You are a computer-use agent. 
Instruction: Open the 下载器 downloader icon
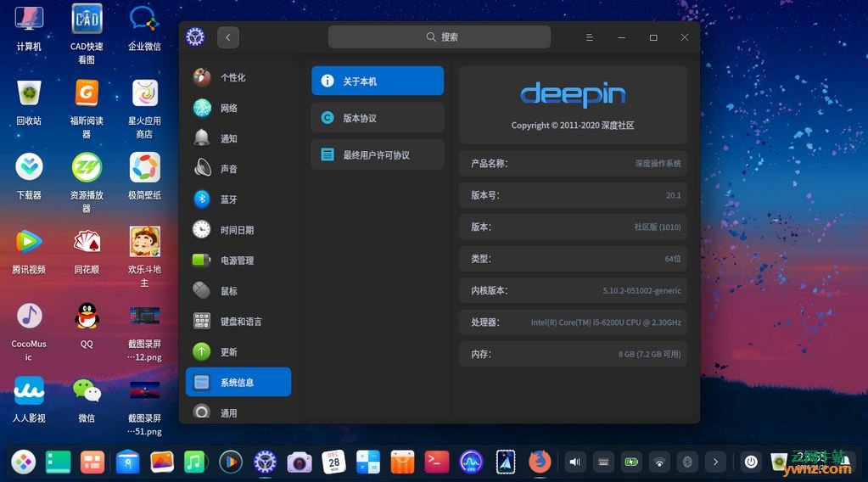point(29,177)
